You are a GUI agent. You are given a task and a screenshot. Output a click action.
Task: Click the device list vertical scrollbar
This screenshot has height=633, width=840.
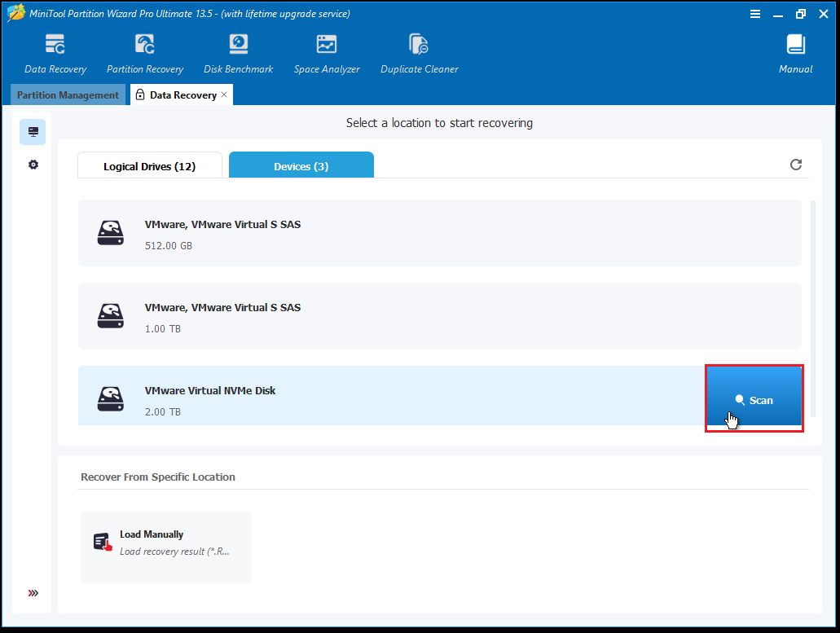coord(812,309)
